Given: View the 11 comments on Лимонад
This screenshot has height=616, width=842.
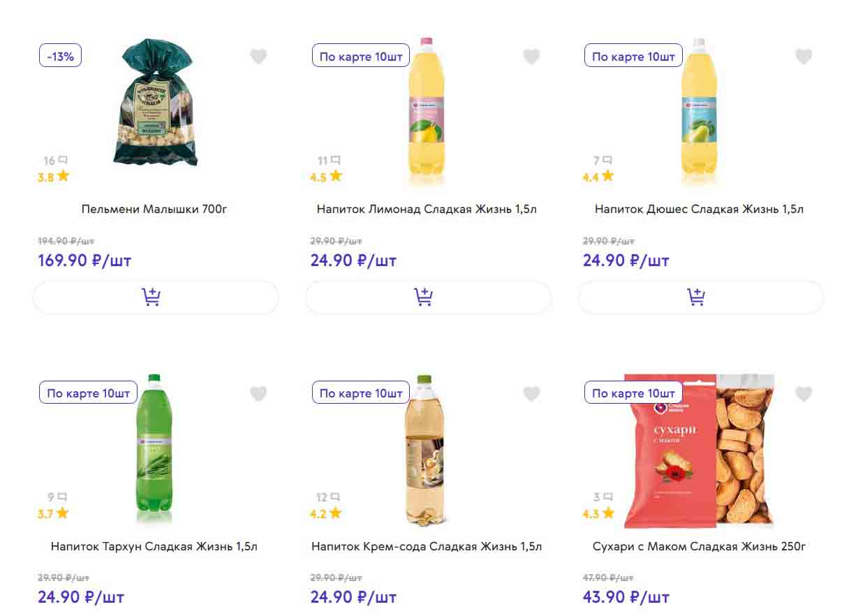Looking at the screenshot, I should coord(335,161).
